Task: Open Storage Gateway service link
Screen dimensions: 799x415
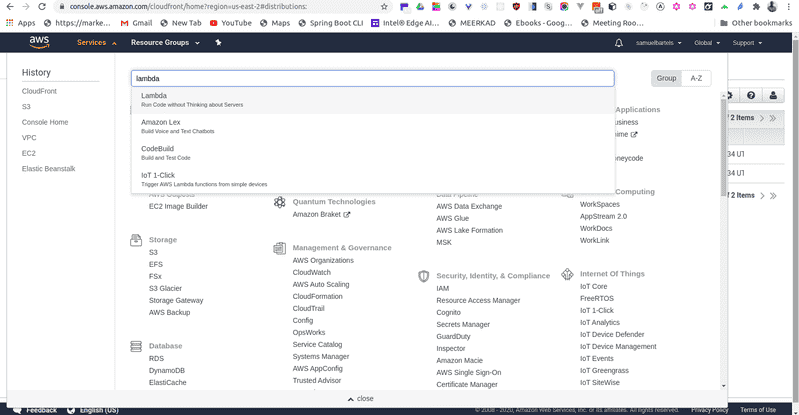Action: coord(176,301)
